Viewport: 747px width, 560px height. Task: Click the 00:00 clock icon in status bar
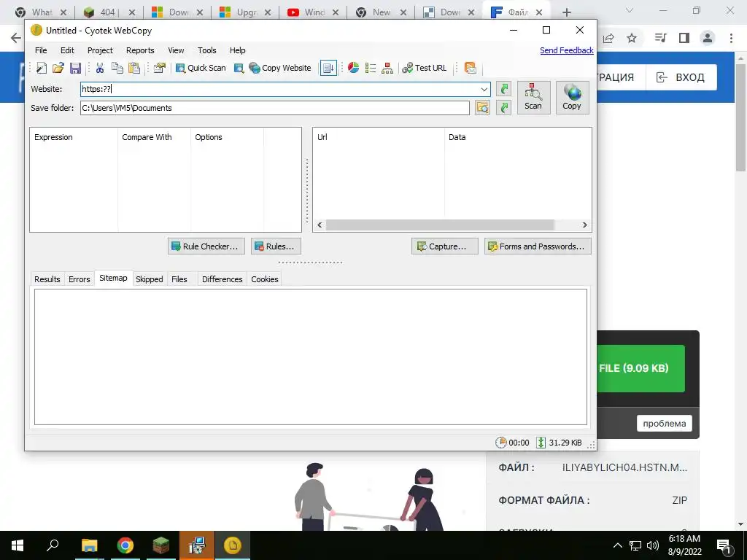tap(500, 443)
